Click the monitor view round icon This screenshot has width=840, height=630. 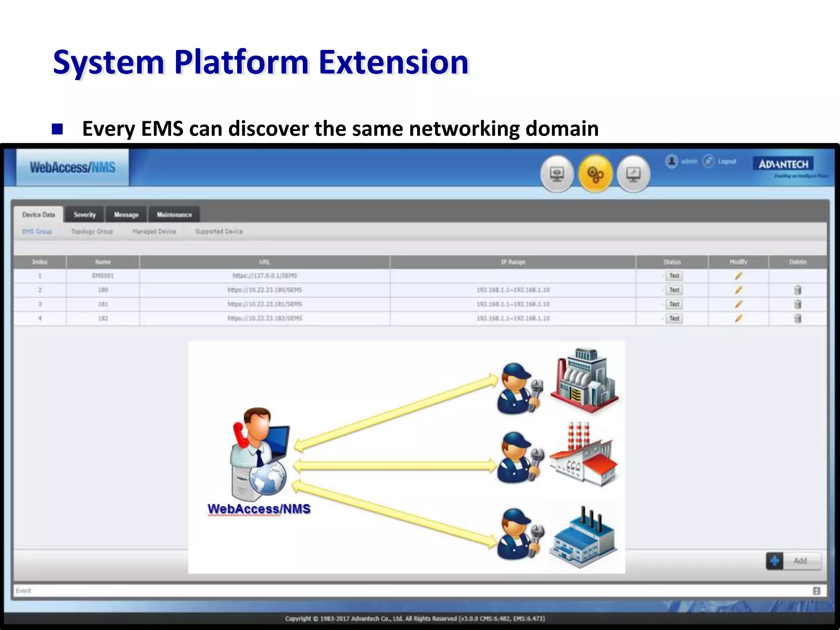[x=557, y=174]
